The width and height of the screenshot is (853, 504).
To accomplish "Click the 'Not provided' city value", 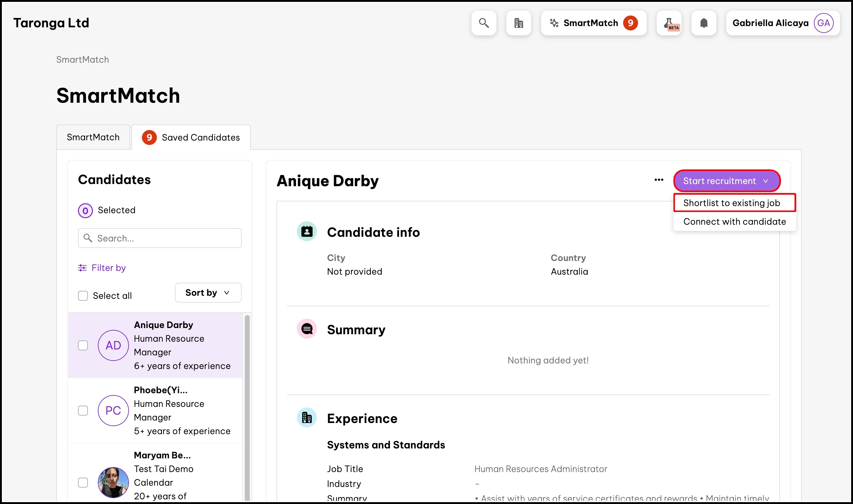I will (x=354, y=272).
